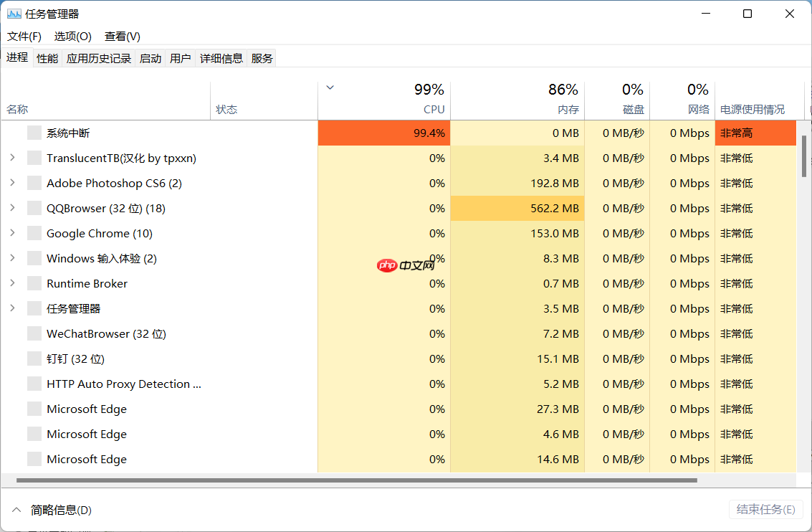Select the 99.4% CPU cell
The width and height of the screenshot is (812, 532).
click(384, 133)
